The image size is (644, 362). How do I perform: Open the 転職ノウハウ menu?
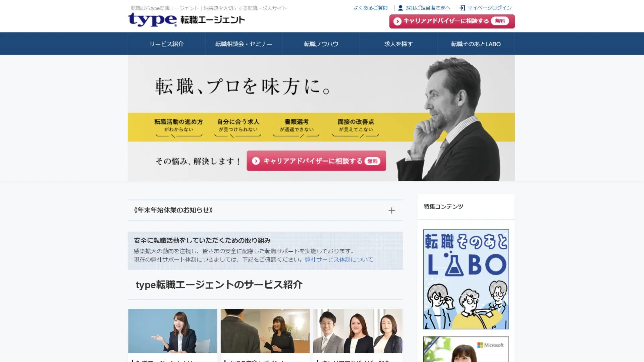321,44
